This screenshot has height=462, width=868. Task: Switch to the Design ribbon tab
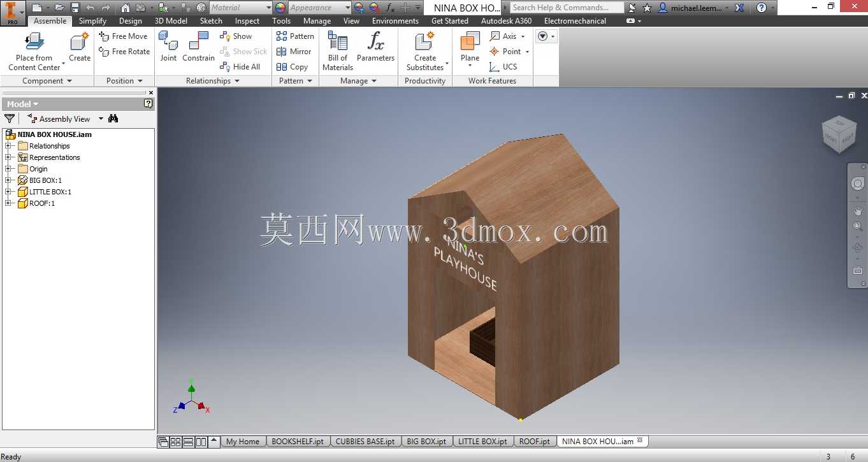coord(131,21)
